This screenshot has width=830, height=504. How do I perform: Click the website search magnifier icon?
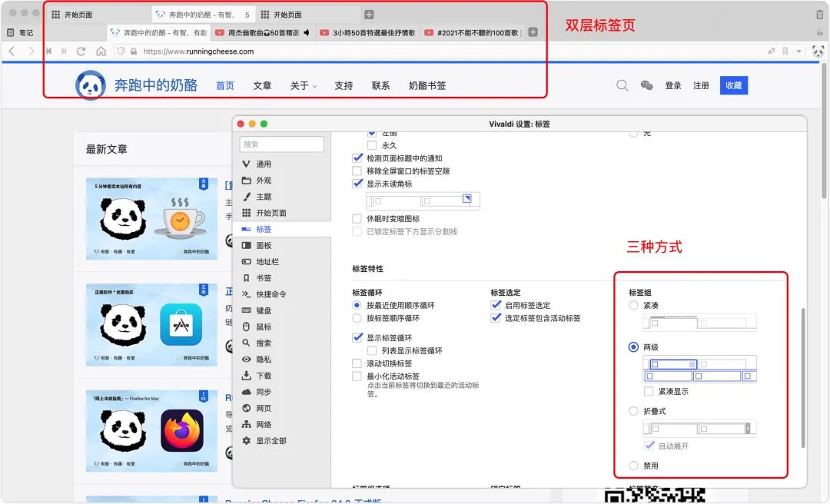click(x=622, y=85)
